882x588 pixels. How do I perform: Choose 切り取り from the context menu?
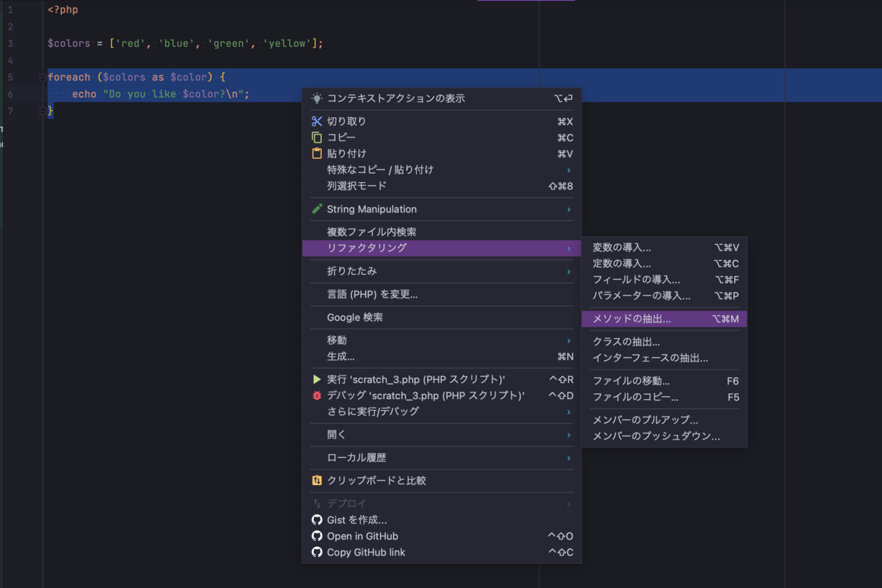coord(442,121)
